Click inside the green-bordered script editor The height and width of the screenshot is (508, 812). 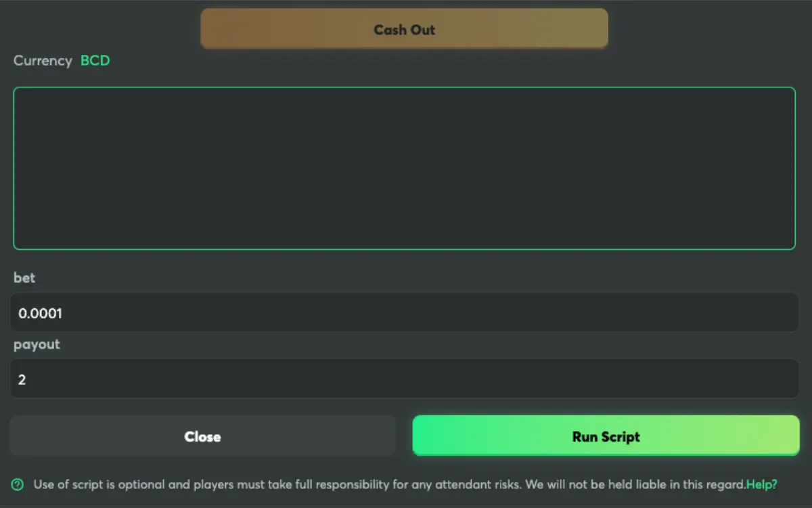point(404,168)
